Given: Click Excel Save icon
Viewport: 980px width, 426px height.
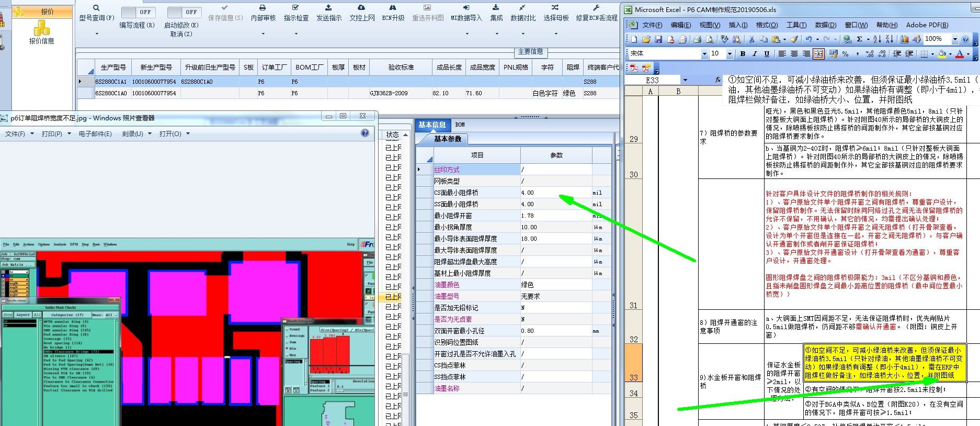Looking at the screenshot, I should pos(658,39).
